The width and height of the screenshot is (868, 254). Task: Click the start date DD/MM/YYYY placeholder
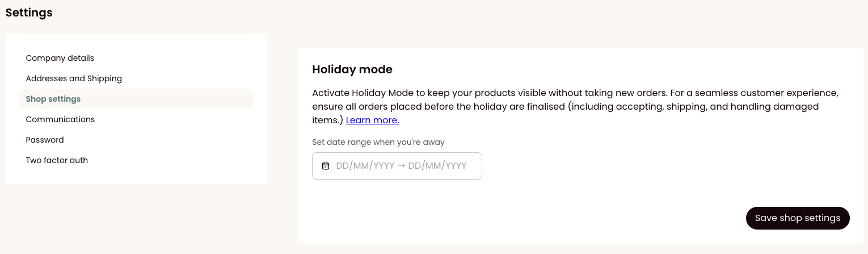pos(365,166)
